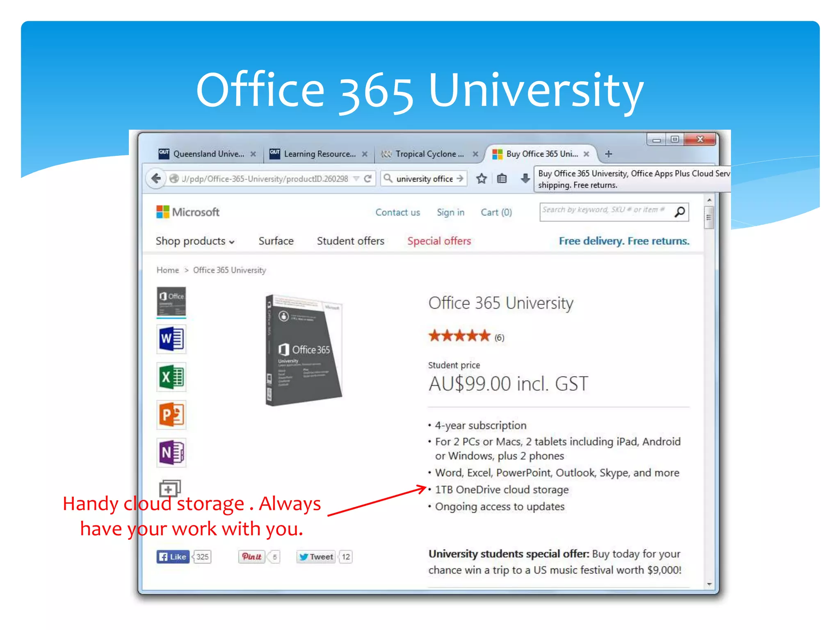Reload the page with the refresh icon
The height and width of the screenshot is (630, 840).
click(x=368, y=178)
